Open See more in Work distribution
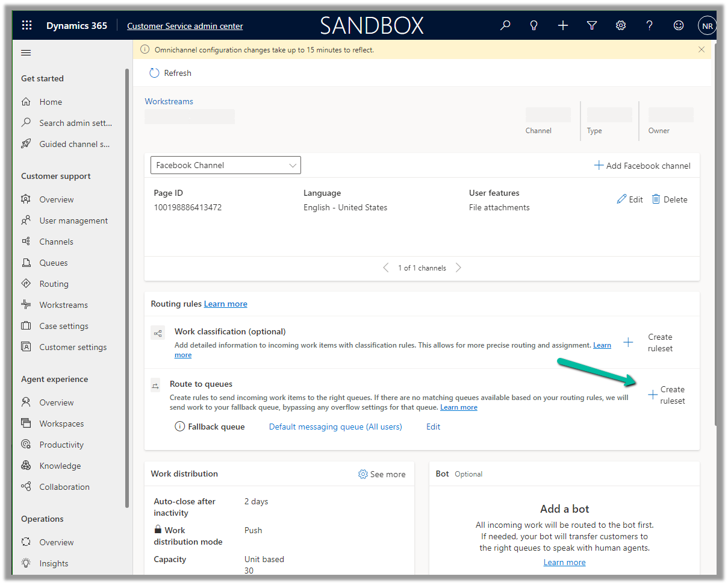 (x=382, y=474)
